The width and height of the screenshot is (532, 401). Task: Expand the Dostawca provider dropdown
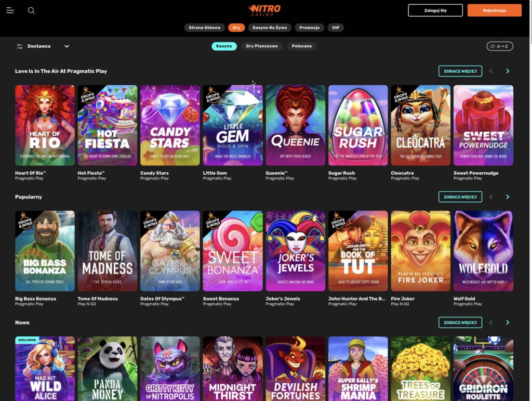(66, 46)
